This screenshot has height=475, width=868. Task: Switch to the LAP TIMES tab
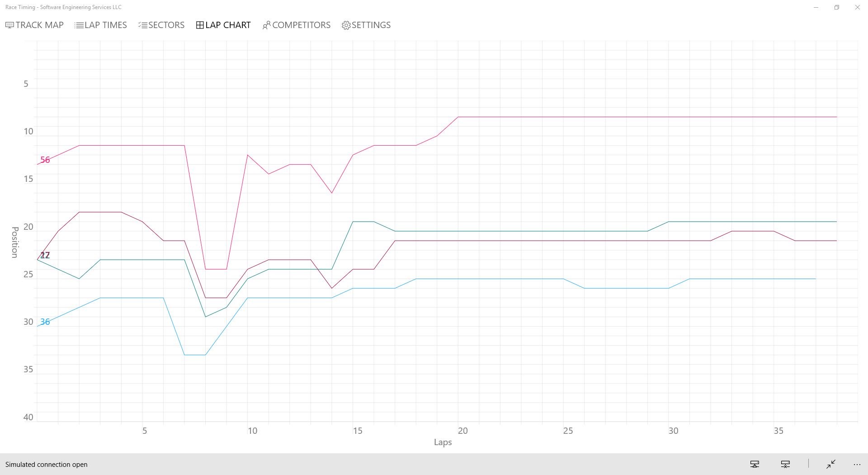coord(101,25)
